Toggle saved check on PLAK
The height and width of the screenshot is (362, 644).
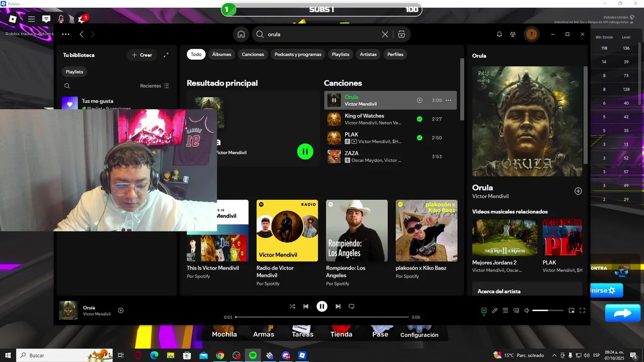[x=420, y=138]
